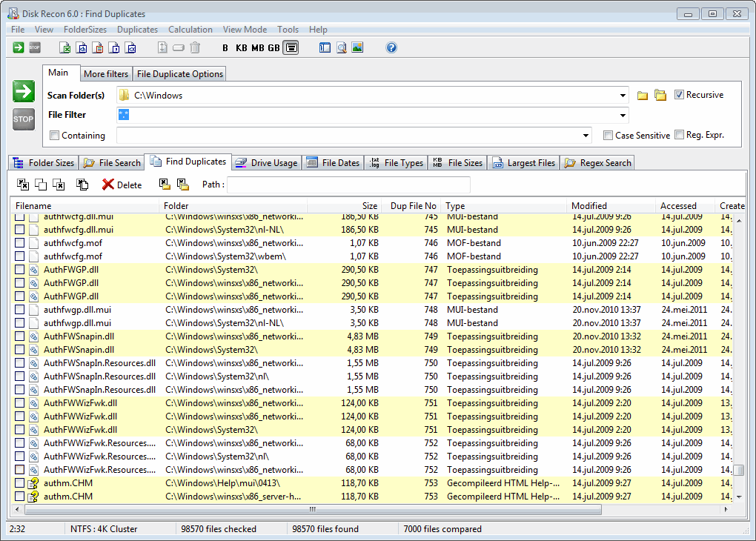Click the export to CSV icon

pyautogui.click(x=114, y=47)
